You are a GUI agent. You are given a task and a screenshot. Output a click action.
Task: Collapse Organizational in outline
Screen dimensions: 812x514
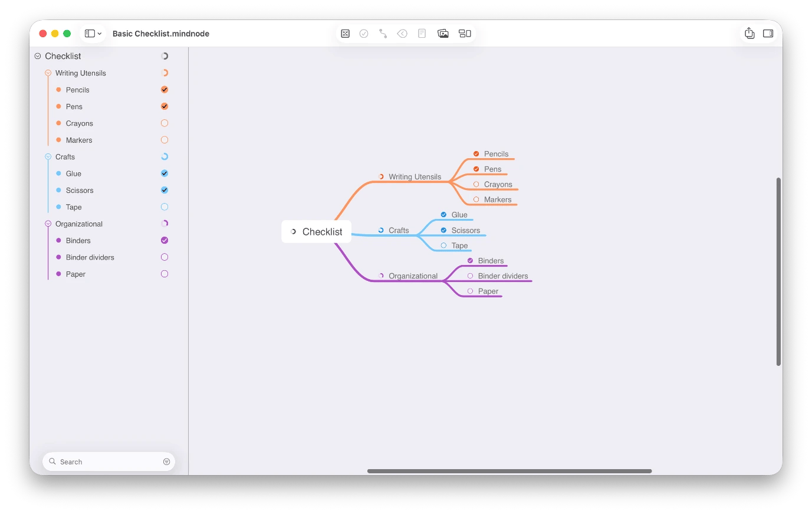pos(48,224)
